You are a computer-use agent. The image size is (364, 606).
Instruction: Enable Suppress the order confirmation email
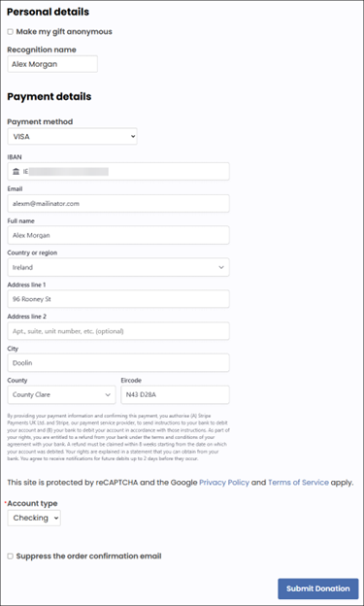[x=11, y=556]
